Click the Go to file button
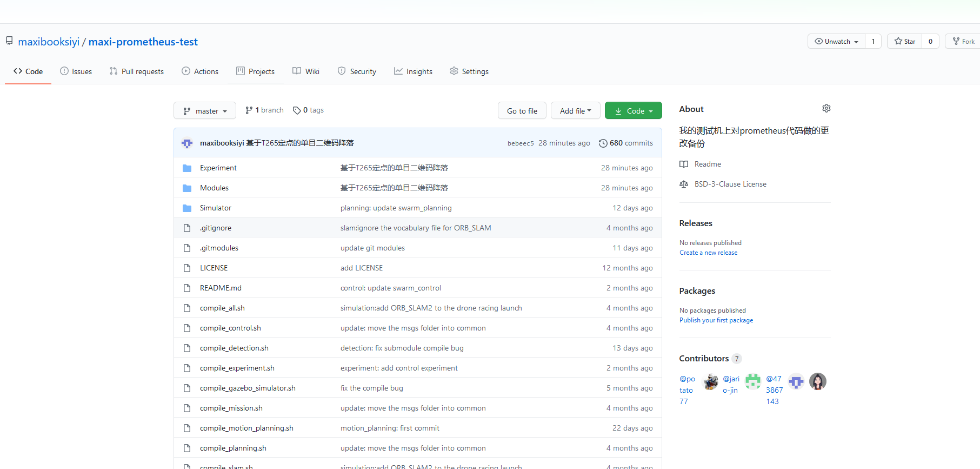The height and width of the screenshot is (469, 980). click(522, 111)
